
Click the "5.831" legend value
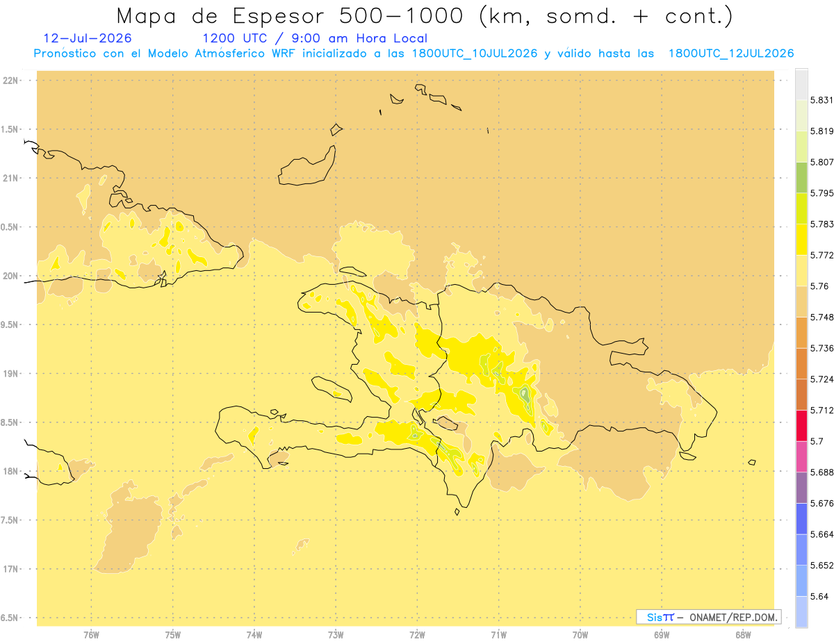tap(822, 100)
